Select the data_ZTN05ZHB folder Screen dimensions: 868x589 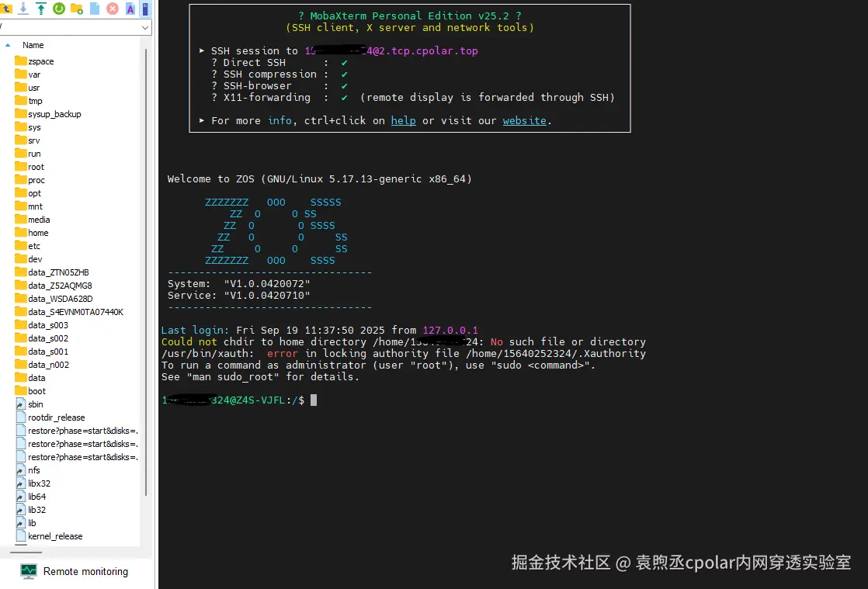click(58, 272)
